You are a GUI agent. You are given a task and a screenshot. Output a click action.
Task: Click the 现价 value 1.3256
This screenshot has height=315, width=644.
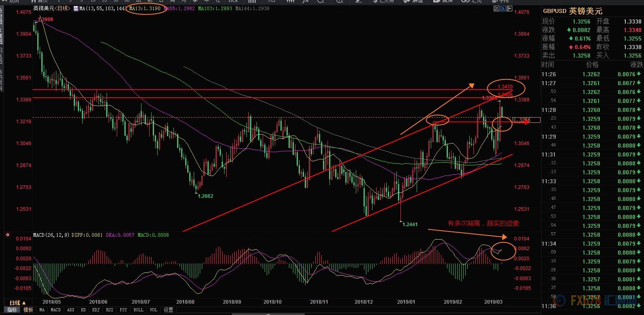[x=581, y=21]
